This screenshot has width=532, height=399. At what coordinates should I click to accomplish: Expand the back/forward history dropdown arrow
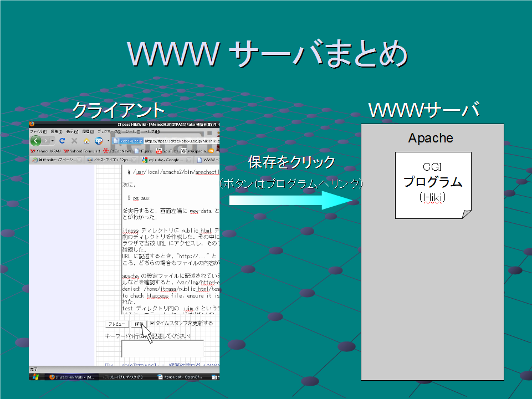(52, 141)
